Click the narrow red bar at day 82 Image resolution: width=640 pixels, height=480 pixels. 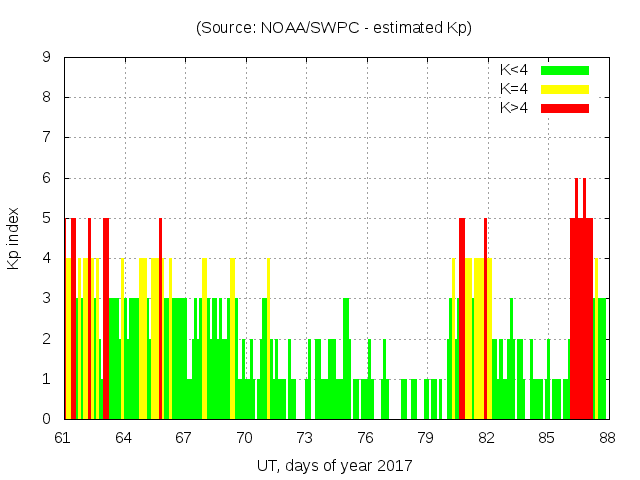click(x=486, y=320)
